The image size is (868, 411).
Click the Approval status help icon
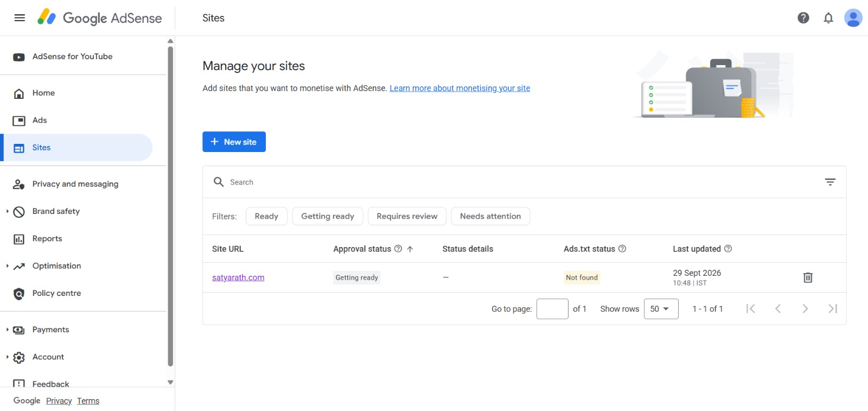tap(398, 249)
